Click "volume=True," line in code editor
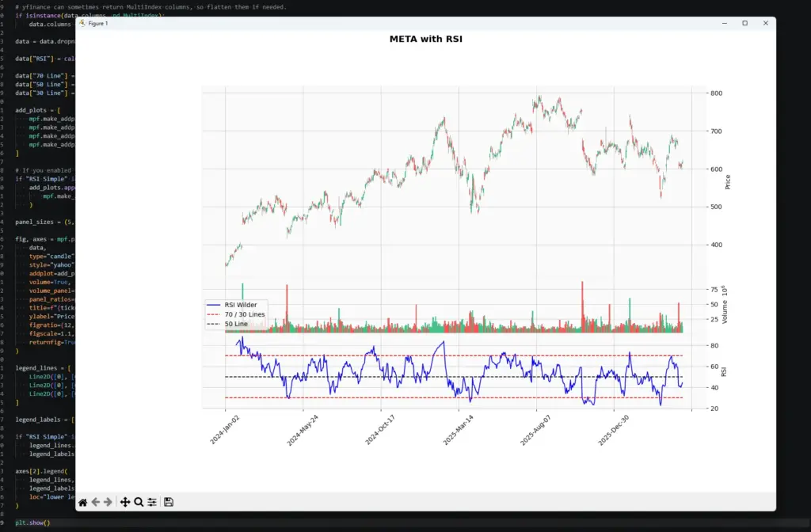The height and width of the screenshot is (532, 811). pyautogui.click(x=50, y=283)
